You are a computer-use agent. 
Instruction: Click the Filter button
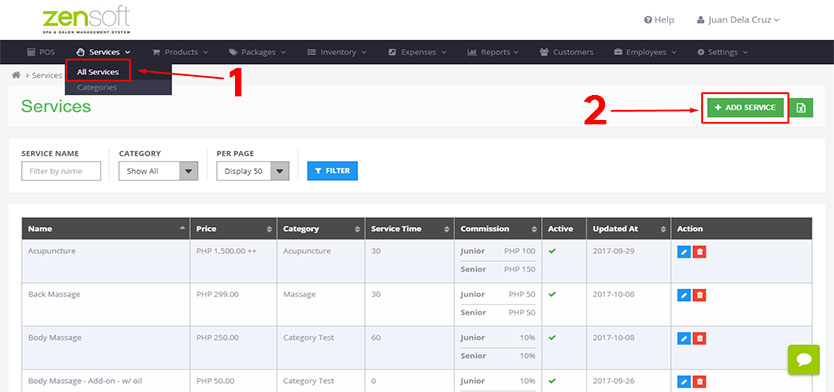(332, 171)
